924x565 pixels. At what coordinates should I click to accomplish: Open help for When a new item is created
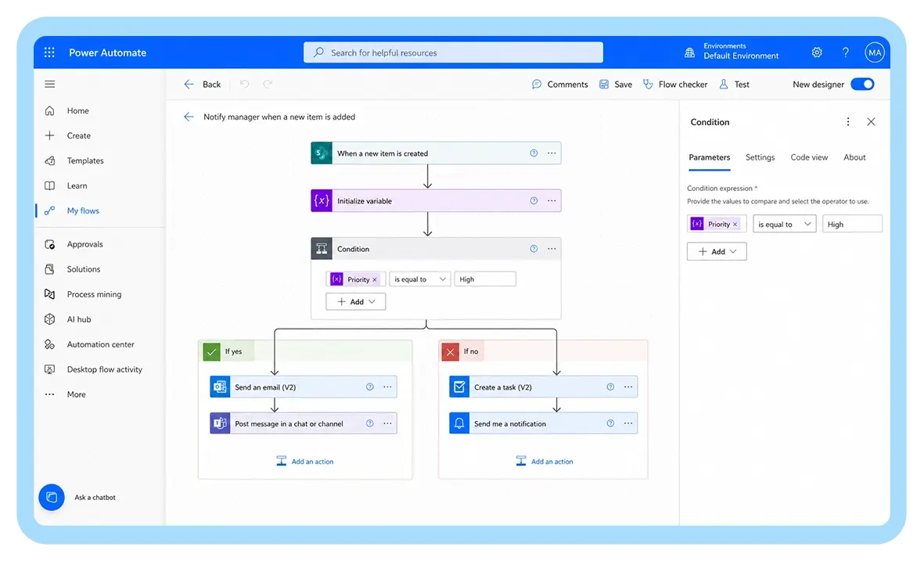pos(534,153)
